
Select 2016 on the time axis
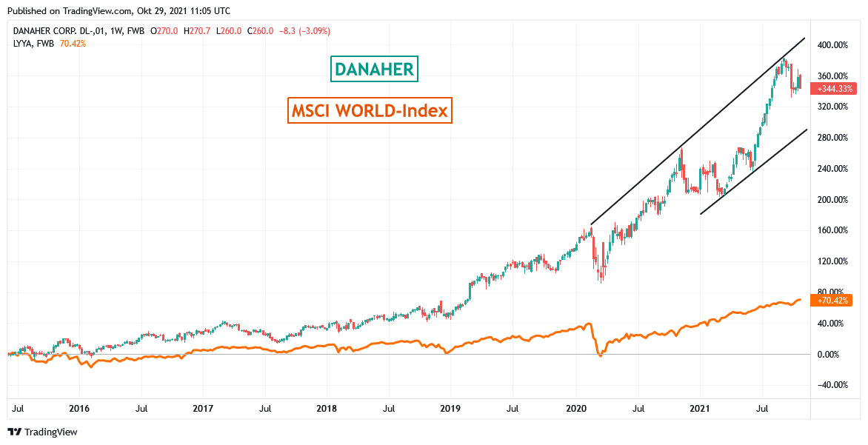(79, 408)
